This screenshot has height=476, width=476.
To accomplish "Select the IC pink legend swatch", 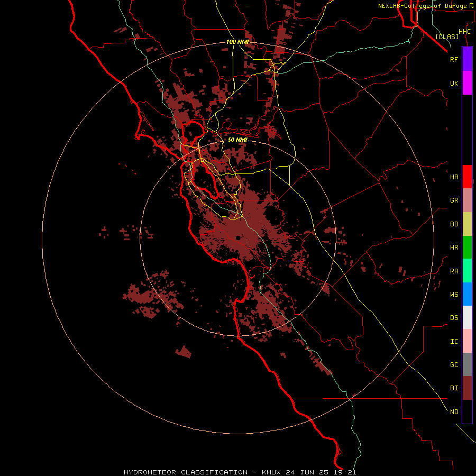I will [467, 341].
